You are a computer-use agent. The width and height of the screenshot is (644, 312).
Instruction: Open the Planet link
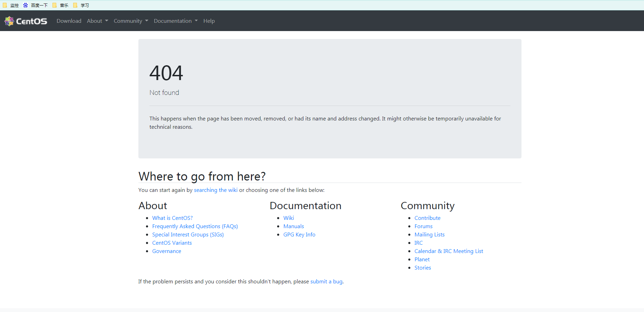(x=422, y=260)
